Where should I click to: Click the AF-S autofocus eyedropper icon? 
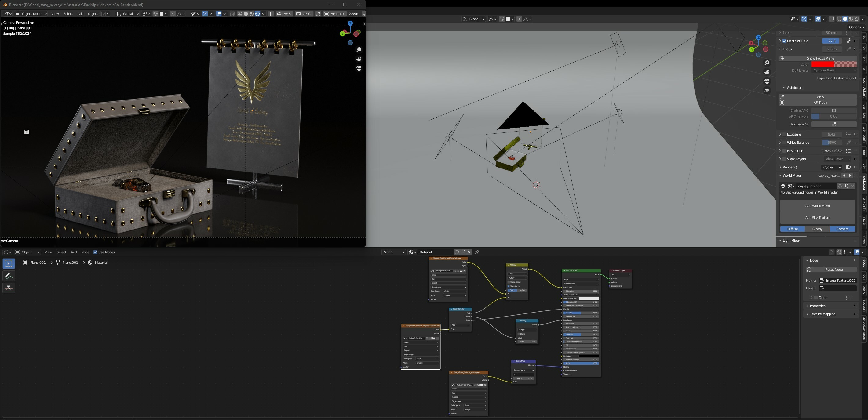click(x=782, y=97)
